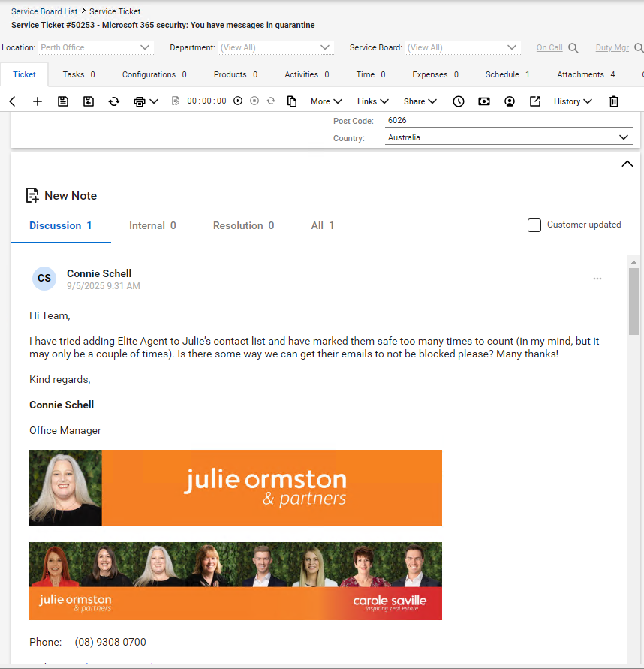Click the note timestamp 9/5/2025 9:31 AM
Image resolution: width=644 pixels, height=669 pixels.
click(104, 286)
